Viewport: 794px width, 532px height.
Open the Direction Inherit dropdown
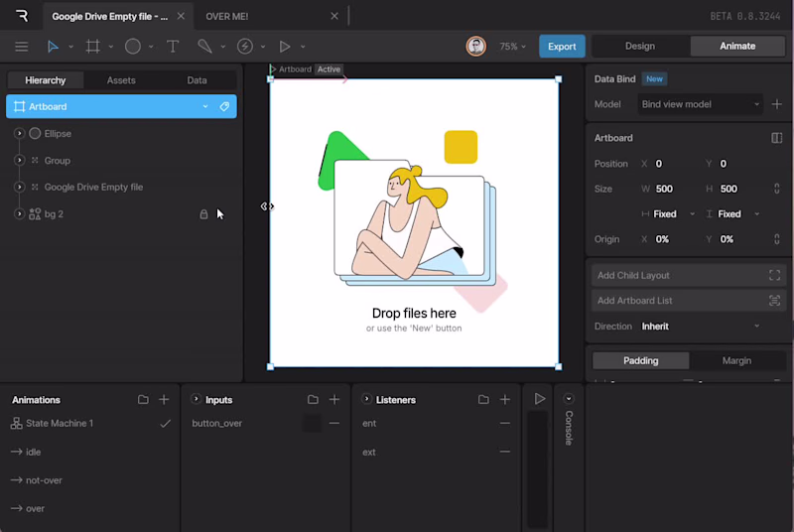click(x=700, y=327)
